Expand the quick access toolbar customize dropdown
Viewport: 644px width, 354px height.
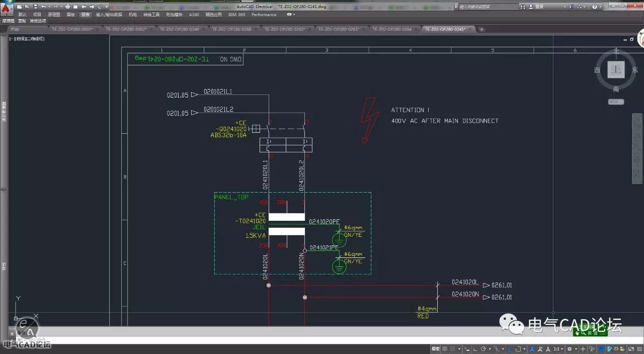pos(107,7)
